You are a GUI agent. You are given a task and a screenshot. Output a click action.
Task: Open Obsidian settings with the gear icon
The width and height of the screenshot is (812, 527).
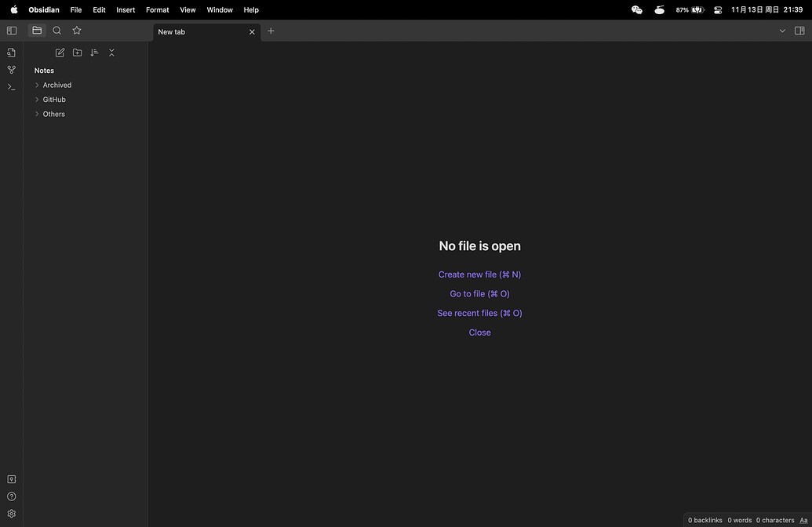pyautogui.click(x=11, y=513)
